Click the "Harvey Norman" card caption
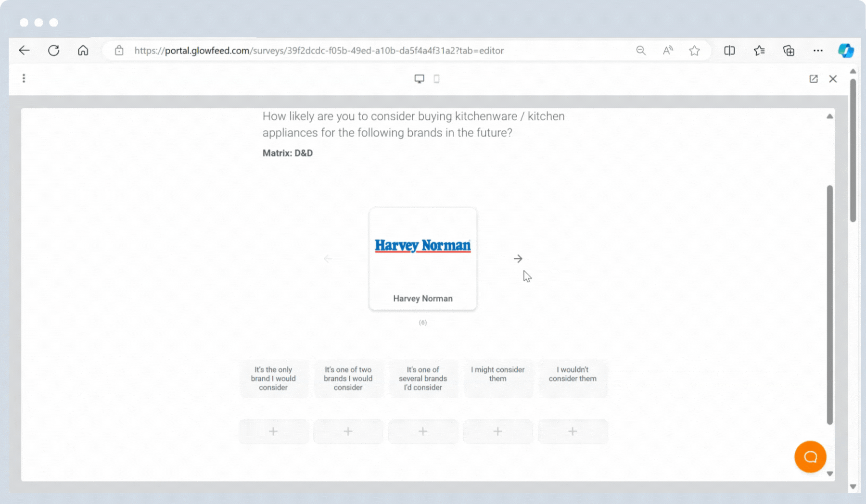 pyautogui.click(x=423, y=298)
